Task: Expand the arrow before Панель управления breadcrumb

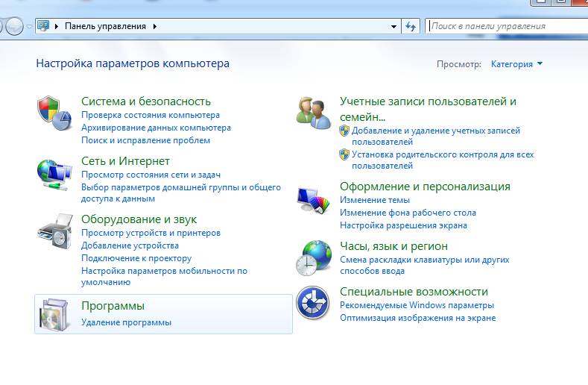Action: click(x=57, y=26)
